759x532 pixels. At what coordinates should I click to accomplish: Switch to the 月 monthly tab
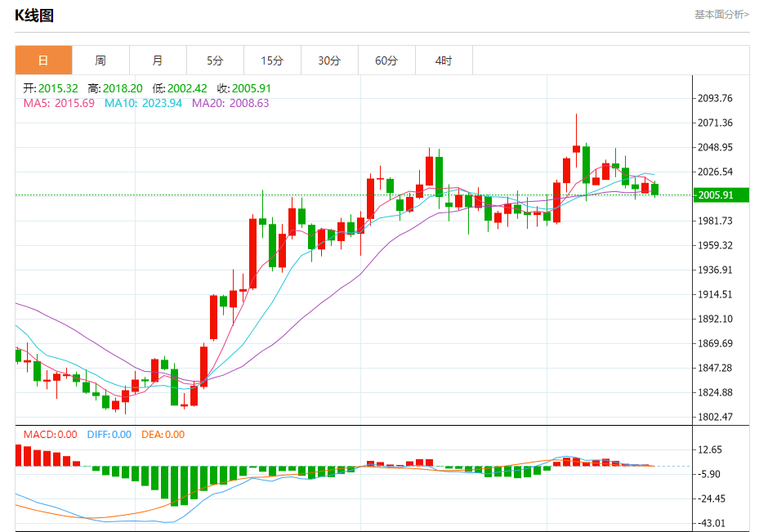coord(158,60)
